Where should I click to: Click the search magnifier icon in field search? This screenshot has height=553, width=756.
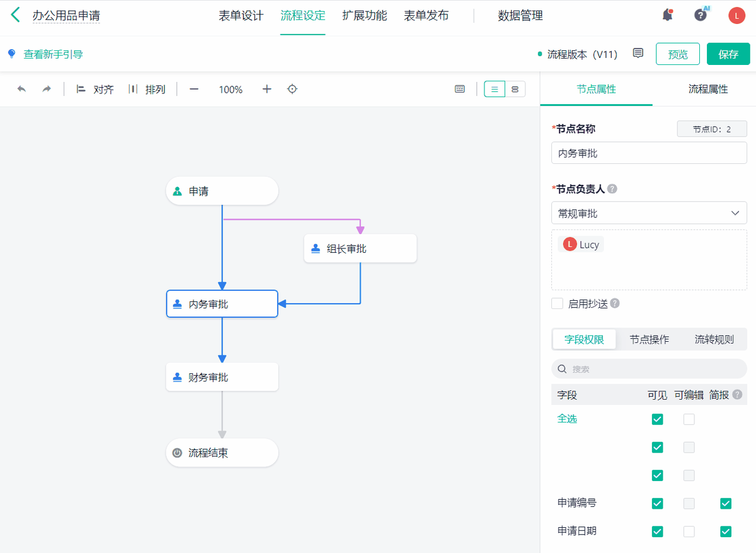coord(563,369)
